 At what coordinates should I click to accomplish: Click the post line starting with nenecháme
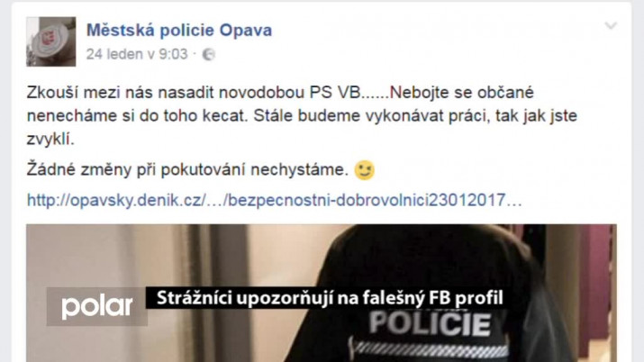302,116
